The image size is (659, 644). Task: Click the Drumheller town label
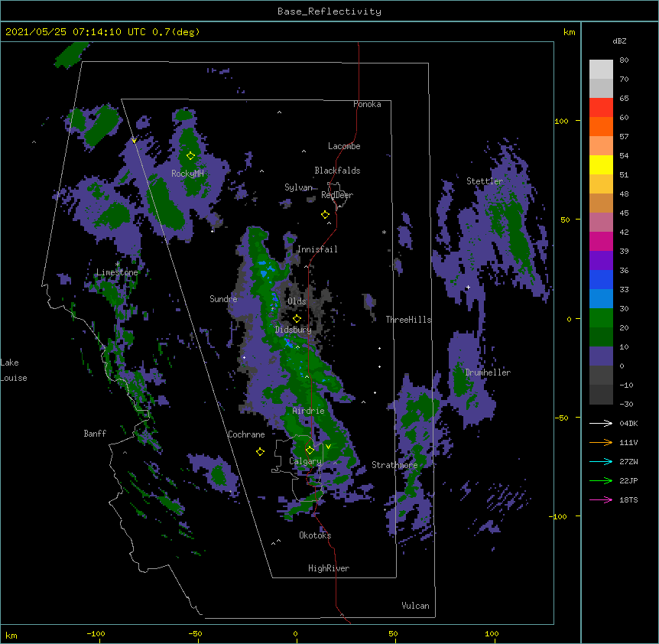point(488,372)
